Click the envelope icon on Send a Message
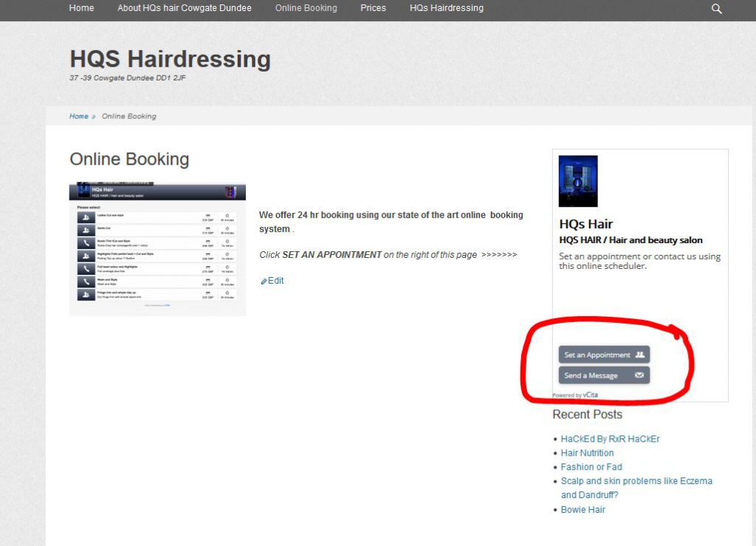 point(639,375)
